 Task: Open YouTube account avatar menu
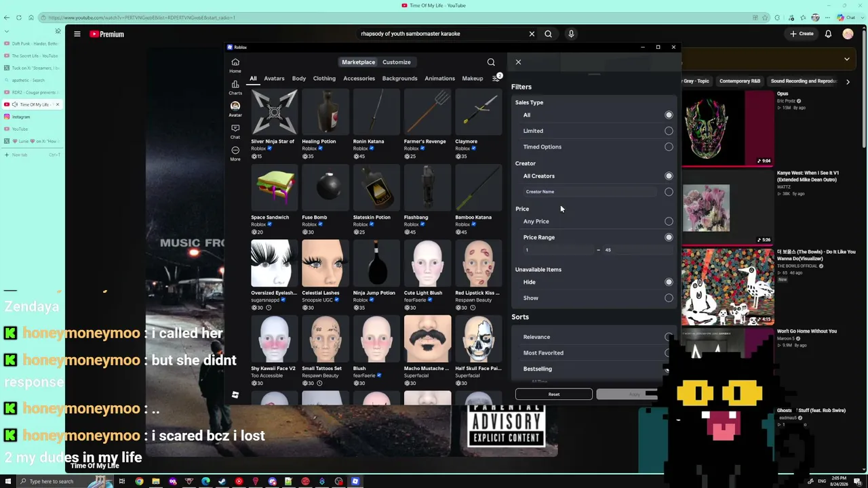pos(848,34)
